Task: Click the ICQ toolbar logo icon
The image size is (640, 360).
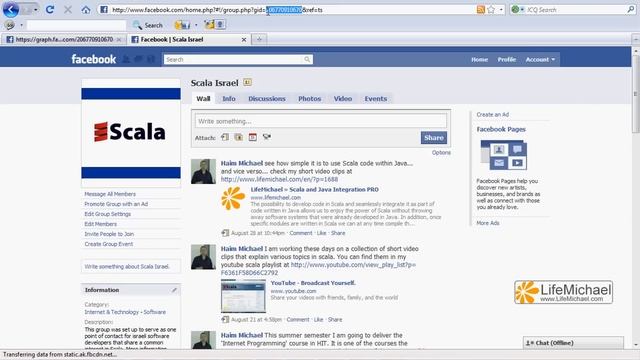Action: [10, 25]
